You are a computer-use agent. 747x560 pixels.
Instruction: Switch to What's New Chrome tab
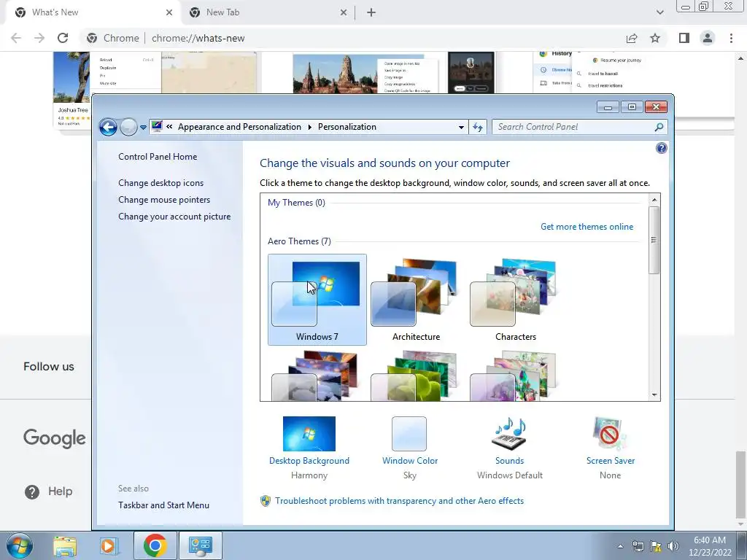point(93,12)
